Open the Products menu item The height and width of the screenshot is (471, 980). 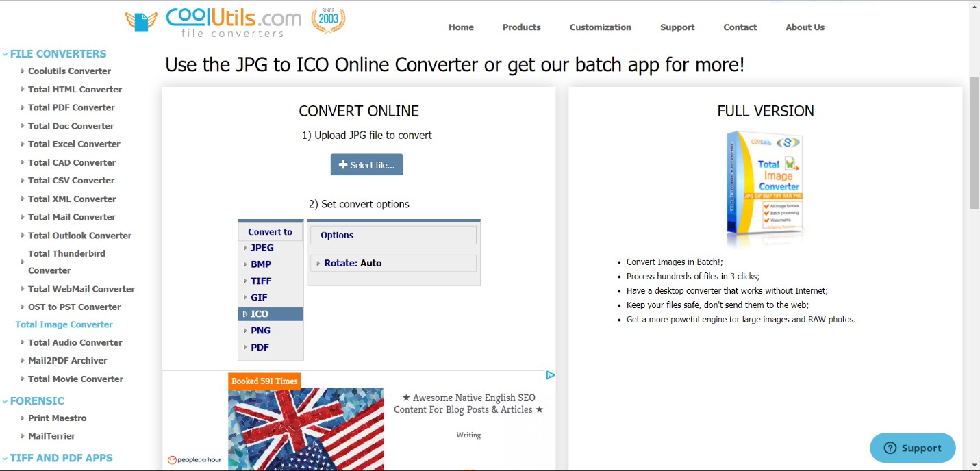point(521,27)
